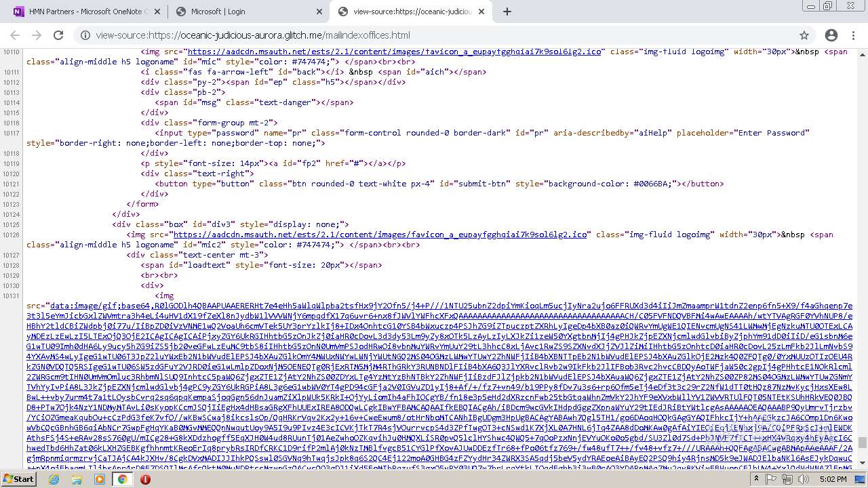Click the span id="loadtext" line
Screen dimensions: 868x488
pos(261,265)
